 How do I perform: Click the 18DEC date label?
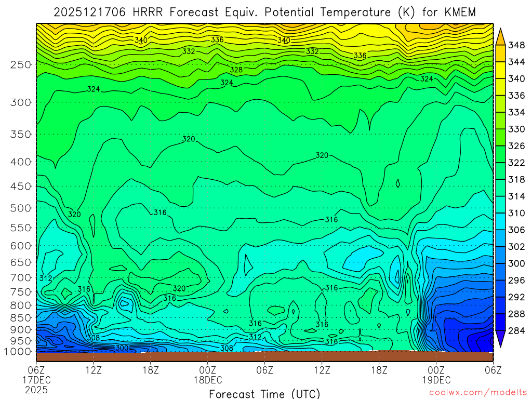point(208,380)
